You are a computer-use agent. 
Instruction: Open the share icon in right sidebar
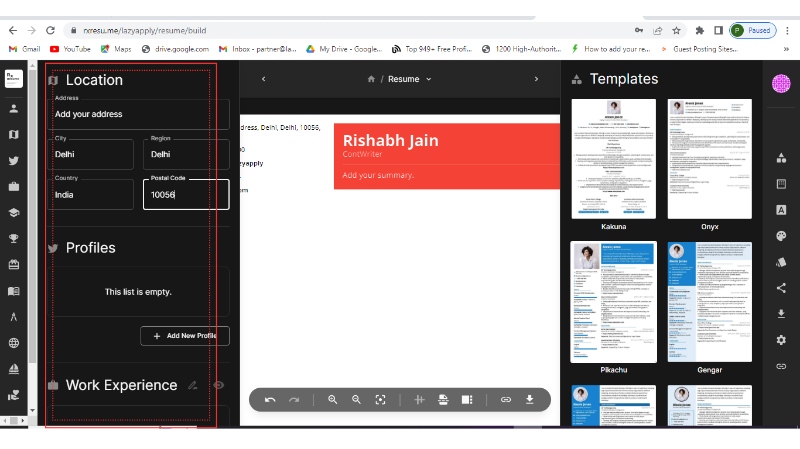point(781,288)
